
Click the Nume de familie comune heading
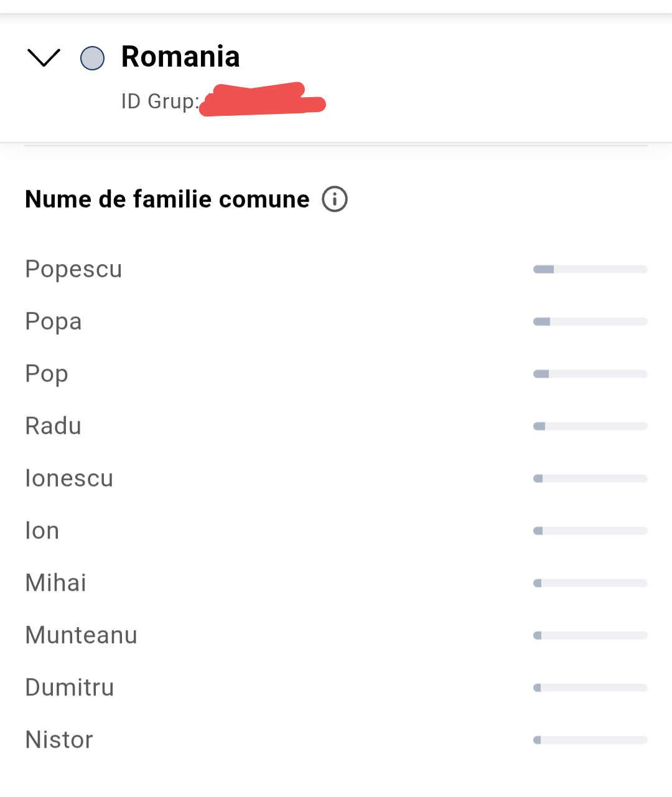167,199
